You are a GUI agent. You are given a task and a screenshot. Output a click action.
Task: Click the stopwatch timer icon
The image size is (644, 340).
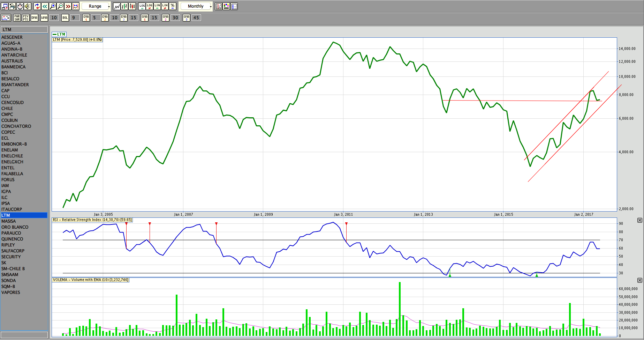tap(20, 6)
